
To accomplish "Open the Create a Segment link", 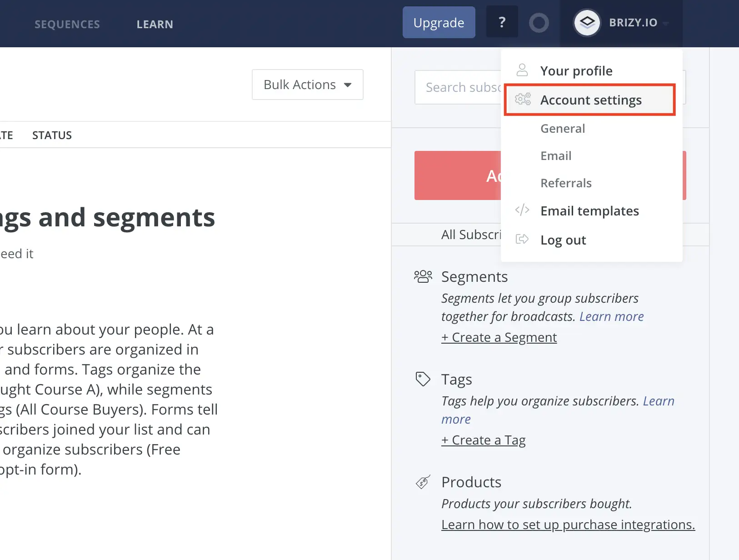I will (499, 337).
